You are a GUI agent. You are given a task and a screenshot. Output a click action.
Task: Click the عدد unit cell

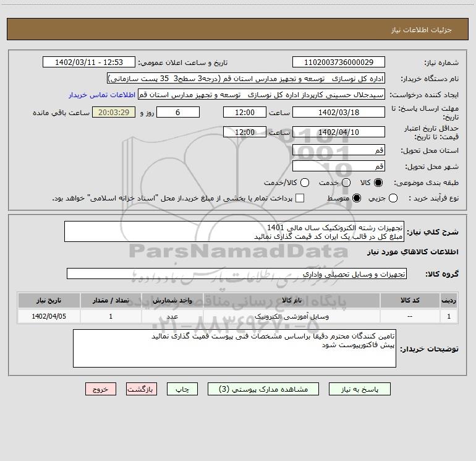[172, 316]
